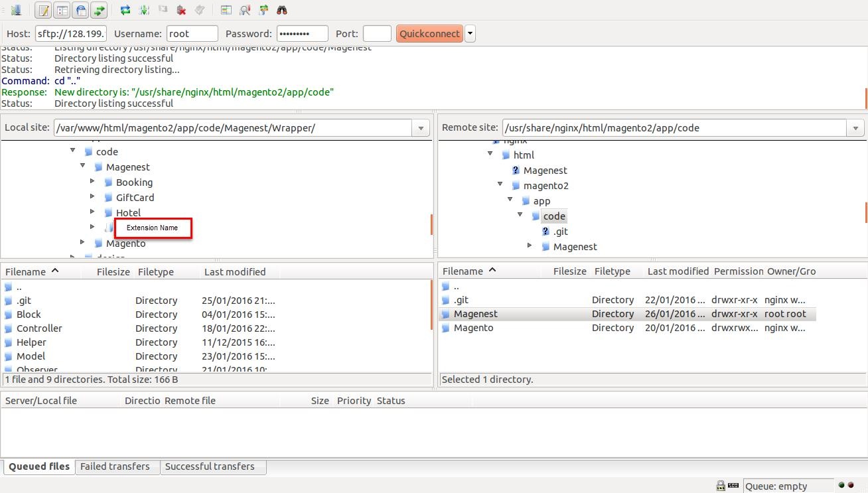Click the synchronized browsing icon
Viewport: 868px width, 493px height.
coord(263,10)
